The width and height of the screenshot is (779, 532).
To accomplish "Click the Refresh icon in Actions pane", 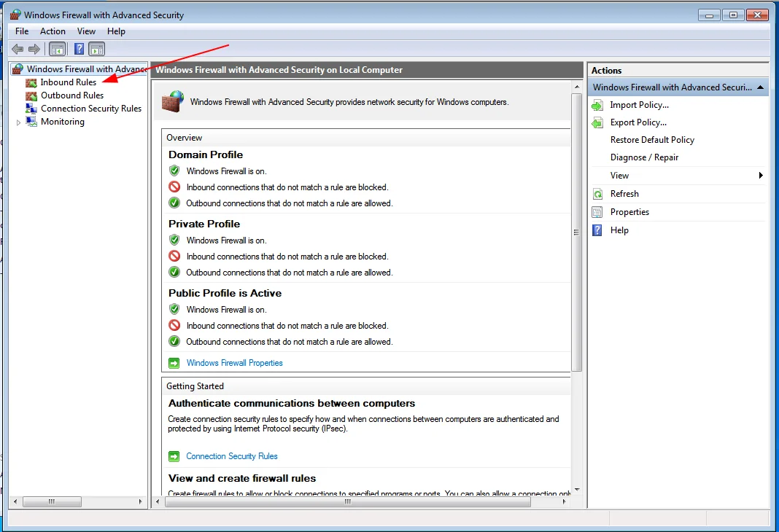I will [597, 194].
